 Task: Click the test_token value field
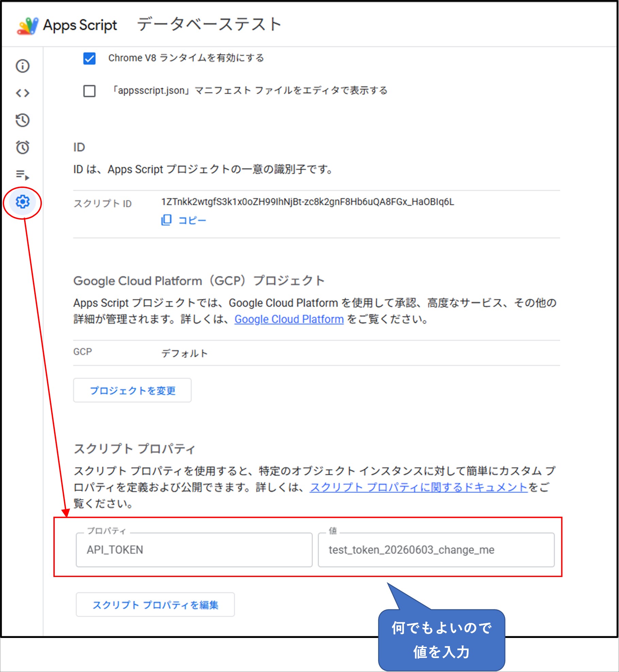(x=436, y=550)
